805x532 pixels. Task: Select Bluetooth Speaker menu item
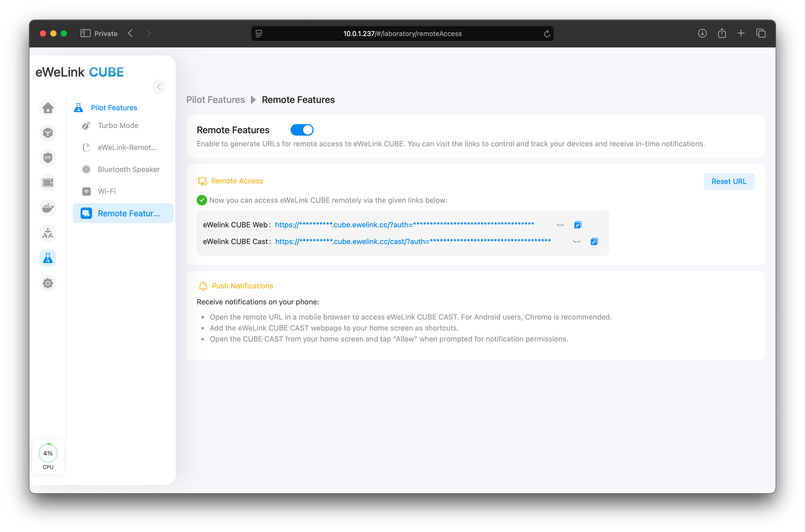(128, 169)
